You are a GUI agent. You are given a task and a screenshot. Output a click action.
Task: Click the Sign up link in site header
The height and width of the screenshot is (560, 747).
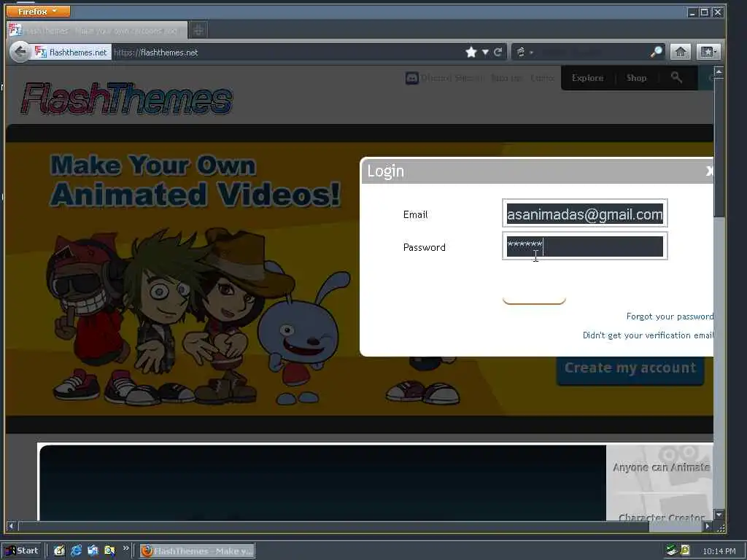[x=506, y=78]
